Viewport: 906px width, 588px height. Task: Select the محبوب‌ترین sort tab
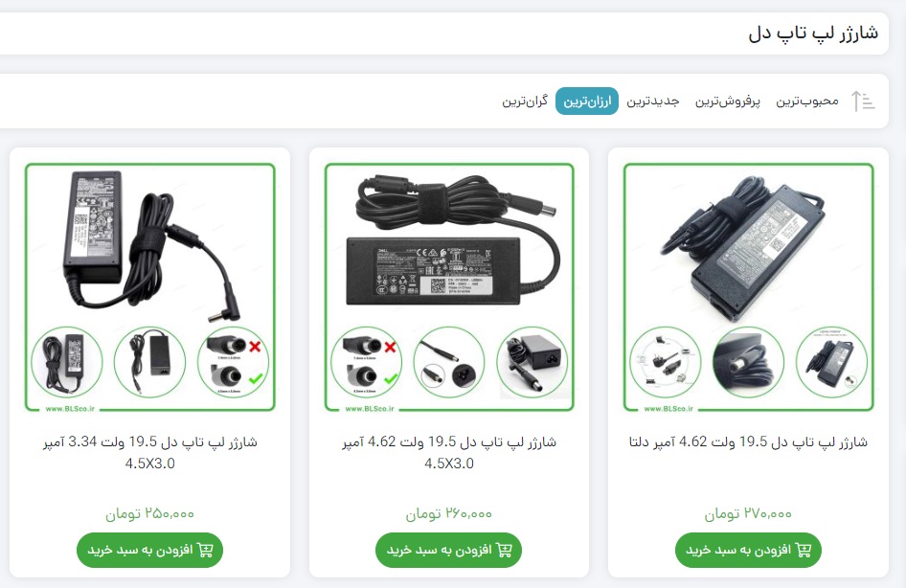click(x=806, y=102)
